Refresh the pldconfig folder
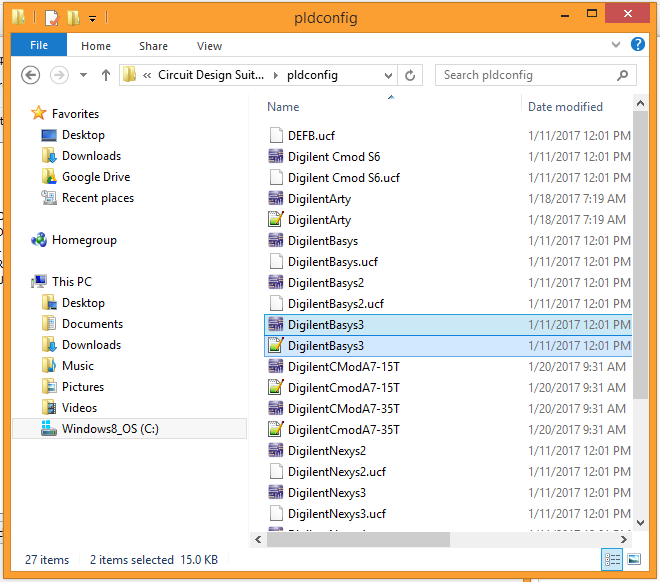 coord(410,75)
